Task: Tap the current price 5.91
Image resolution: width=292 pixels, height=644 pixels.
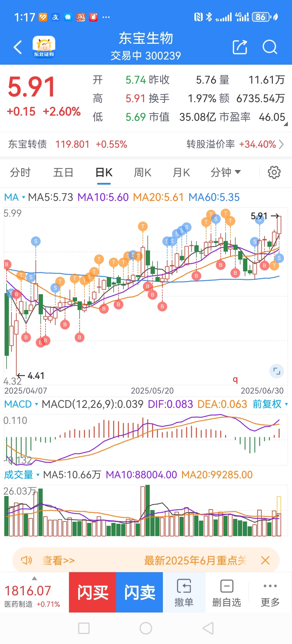Action: click(31, 87)
